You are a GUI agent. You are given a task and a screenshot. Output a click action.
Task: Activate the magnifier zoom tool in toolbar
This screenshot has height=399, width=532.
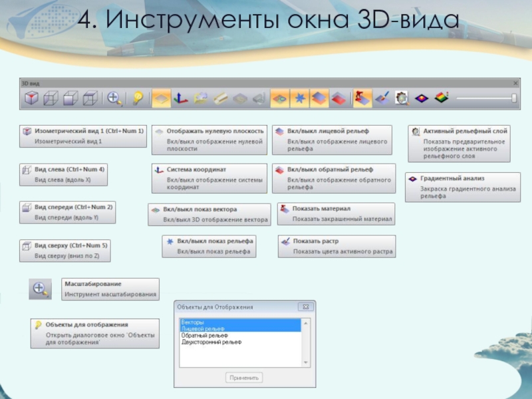(114, 98)
